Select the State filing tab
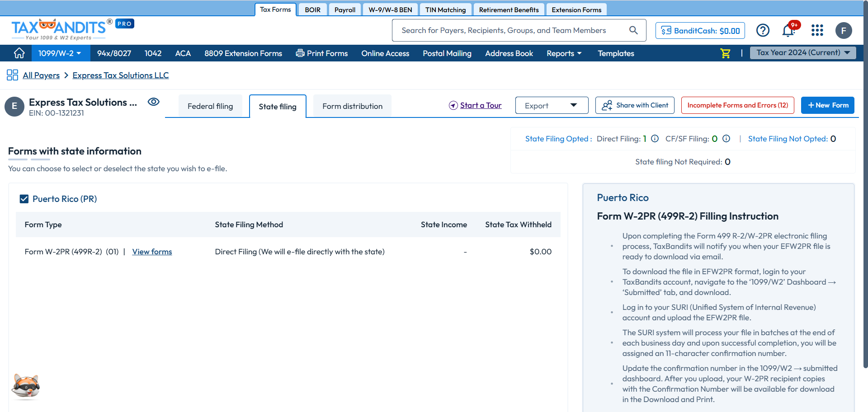Image resolution: width=868 pixels, height=412 pixels. click(x=278, y=107)
